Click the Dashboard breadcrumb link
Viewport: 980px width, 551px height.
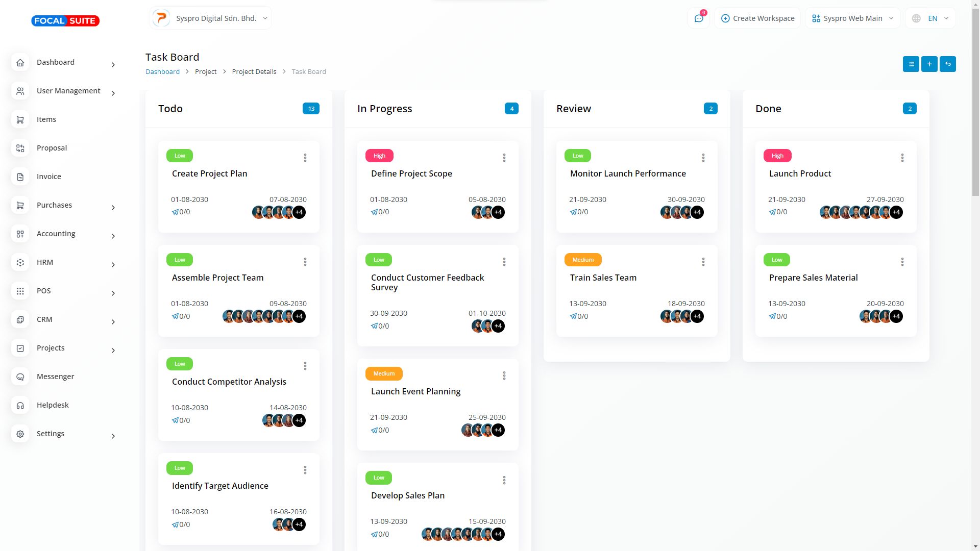point(162,71)
